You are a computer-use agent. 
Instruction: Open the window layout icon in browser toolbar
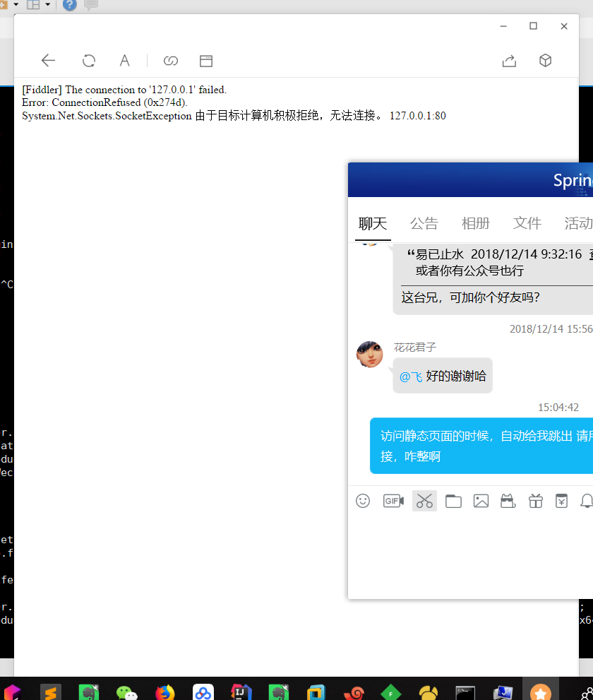(206, 61)
